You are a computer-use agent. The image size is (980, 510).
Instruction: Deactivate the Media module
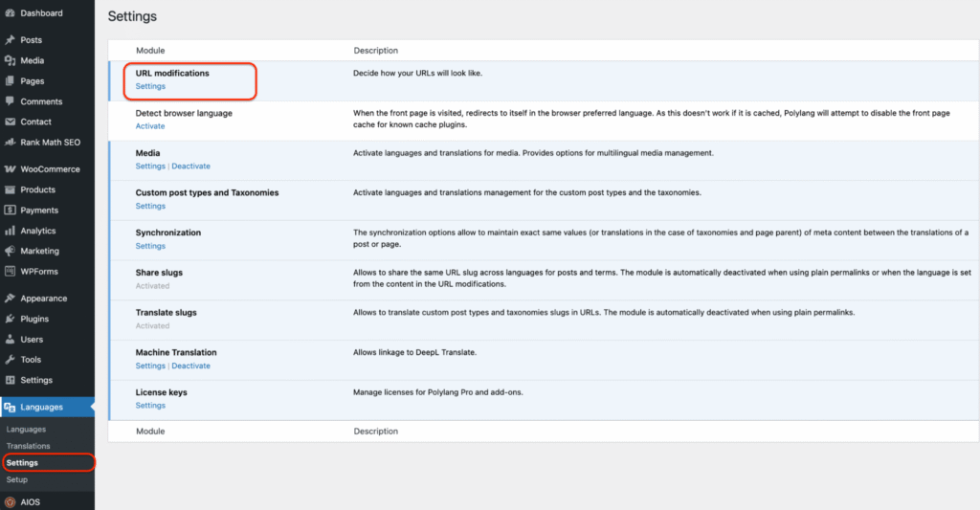[x=191, y=166]
